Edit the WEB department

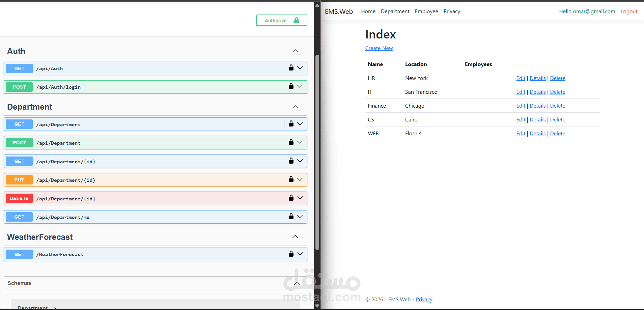[521, 134]
